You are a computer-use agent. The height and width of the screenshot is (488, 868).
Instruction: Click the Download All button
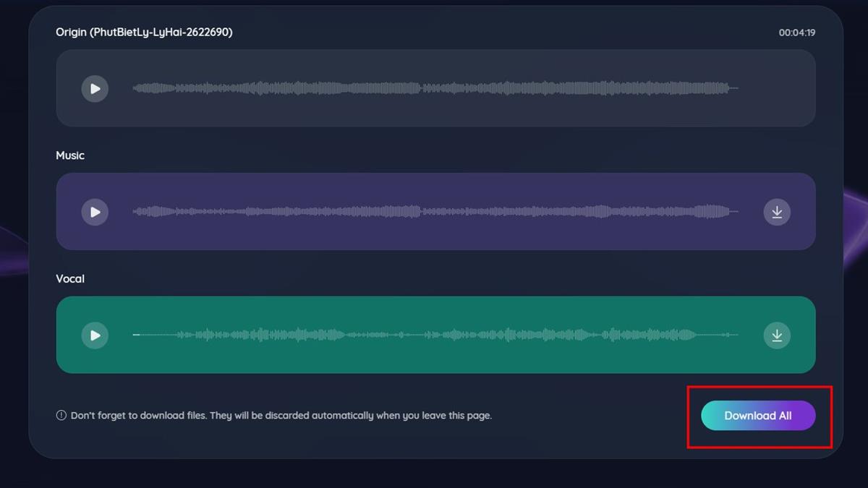click(758, 416)
